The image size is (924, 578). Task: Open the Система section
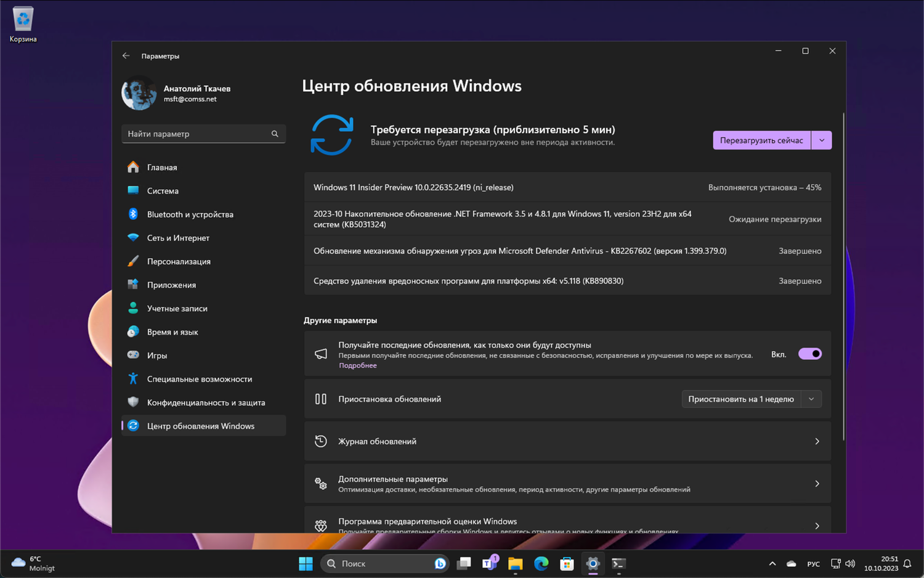point(203,190)
